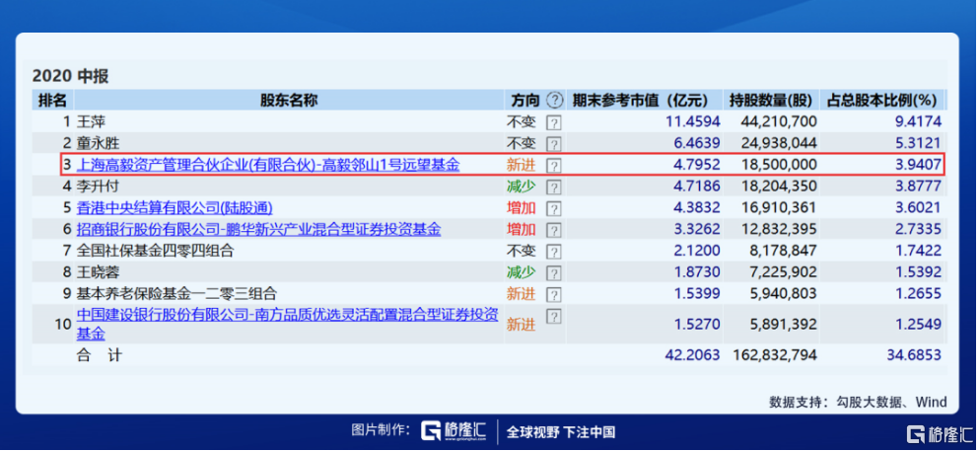Click 减少 direction in 李升付 row
Image resolution: width=980 pixels, height=451 pixels.
[x=522, y=187]
